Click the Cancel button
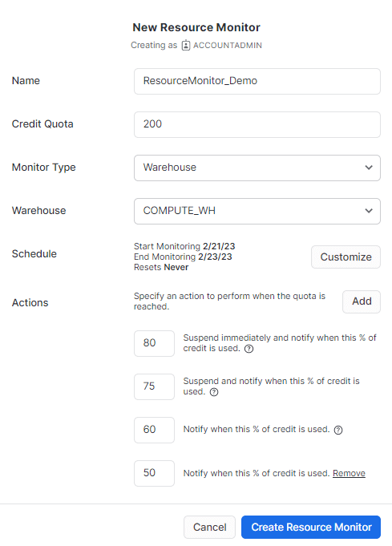392x546 pixels. [209, 527]
